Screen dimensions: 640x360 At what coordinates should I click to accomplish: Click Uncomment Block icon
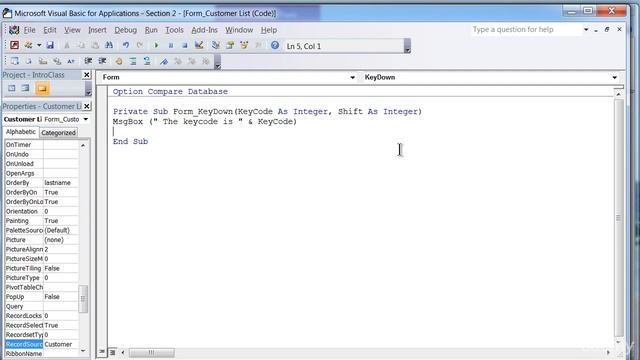[147, 61]
